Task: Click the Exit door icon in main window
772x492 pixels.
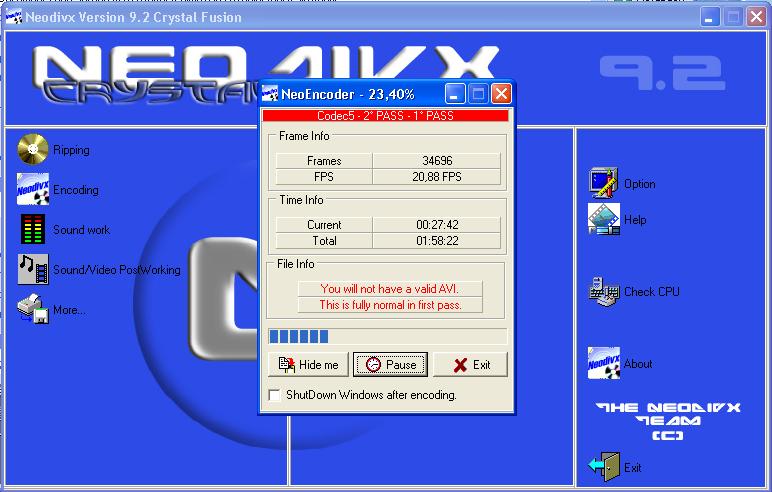Action: (605, 466)
